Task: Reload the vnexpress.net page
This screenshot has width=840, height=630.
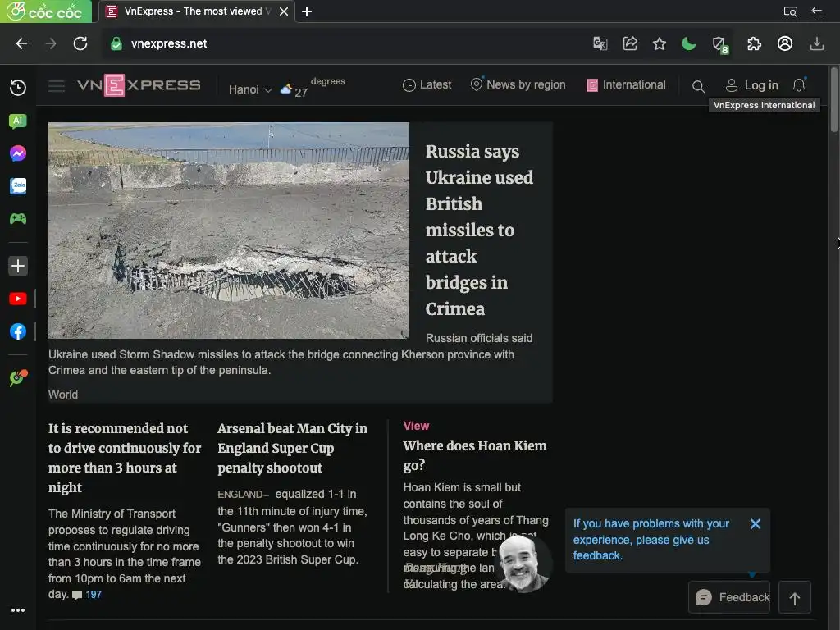Action: click(80, 44)
